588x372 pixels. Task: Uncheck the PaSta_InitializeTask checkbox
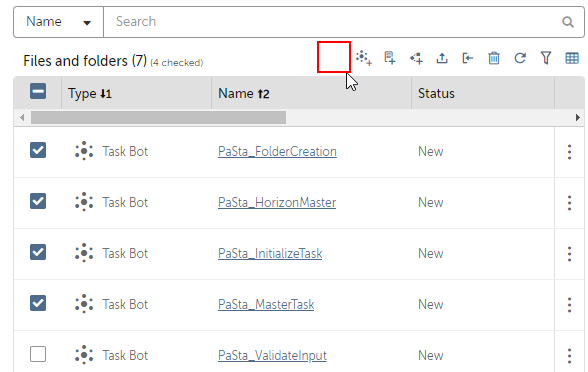pos(38,252)
